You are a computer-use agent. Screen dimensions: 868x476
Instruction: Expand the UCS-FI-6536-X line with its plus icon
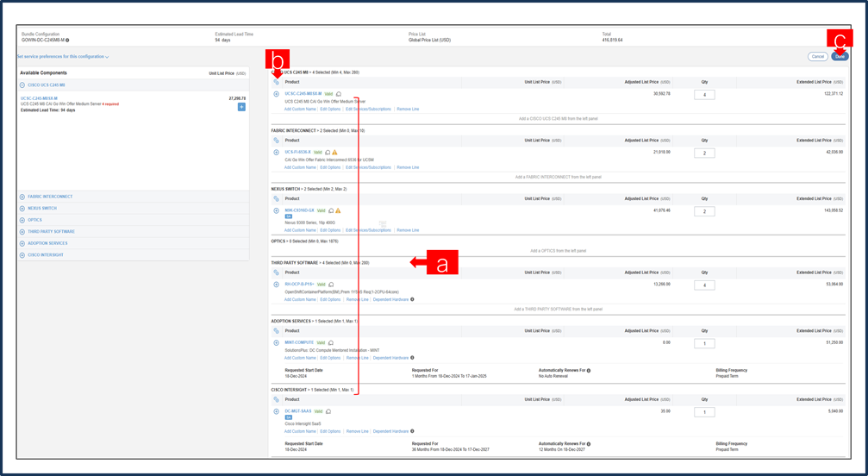pos(276,153)
